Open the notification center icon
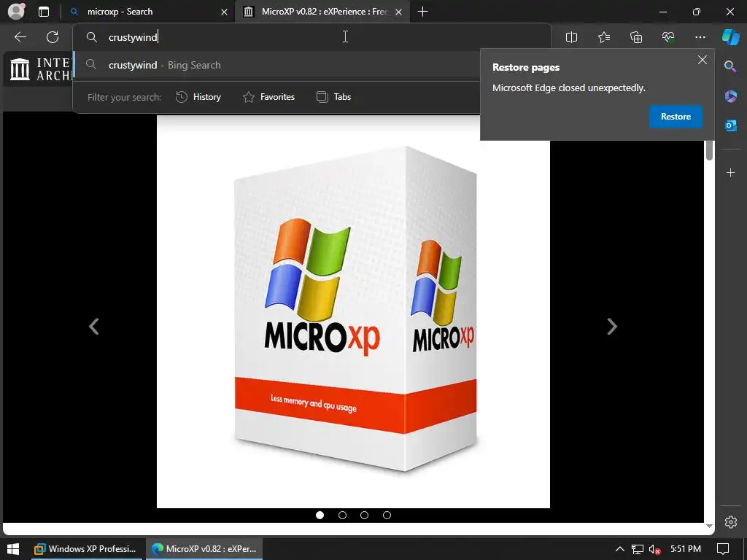The width and height of the screenshot is (747, 560). (723, 549)
